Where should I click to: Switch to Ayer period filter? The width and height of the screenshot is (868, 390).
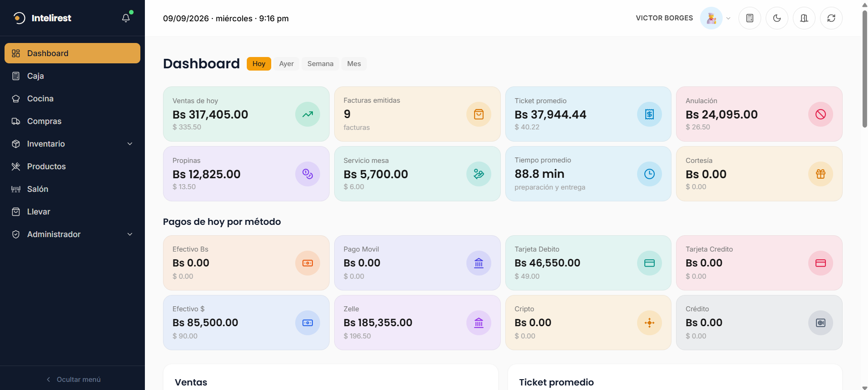(287, 64)
